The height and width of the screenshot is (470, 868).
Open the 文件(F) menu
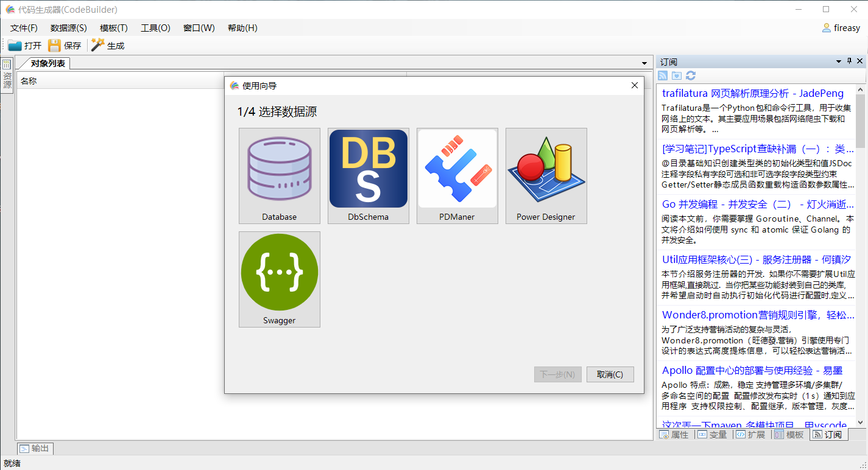coord(24,28)
